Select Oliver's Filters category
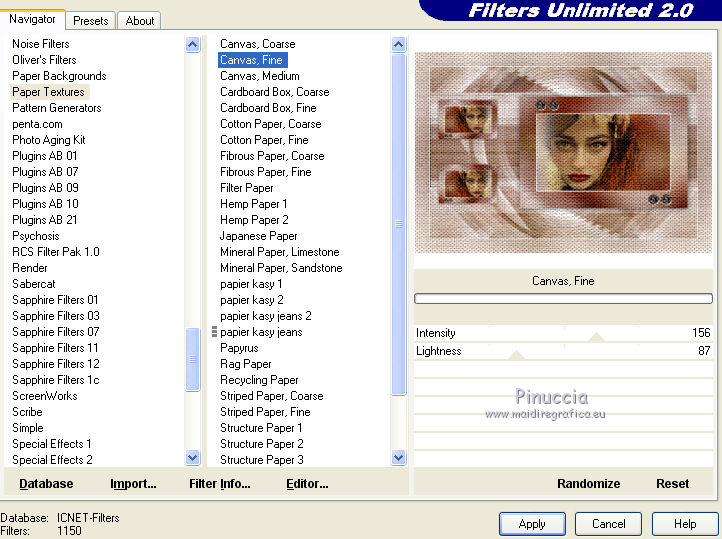 click(44, 60)
